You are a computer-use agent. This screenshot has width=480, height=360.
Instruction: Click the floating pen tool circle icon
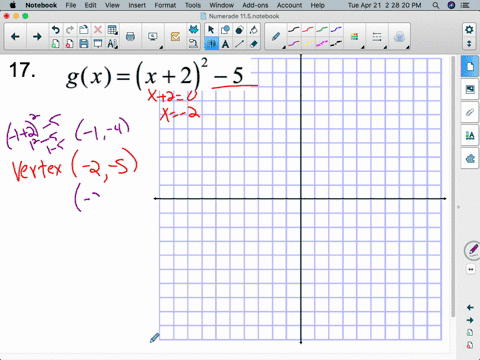472,250
